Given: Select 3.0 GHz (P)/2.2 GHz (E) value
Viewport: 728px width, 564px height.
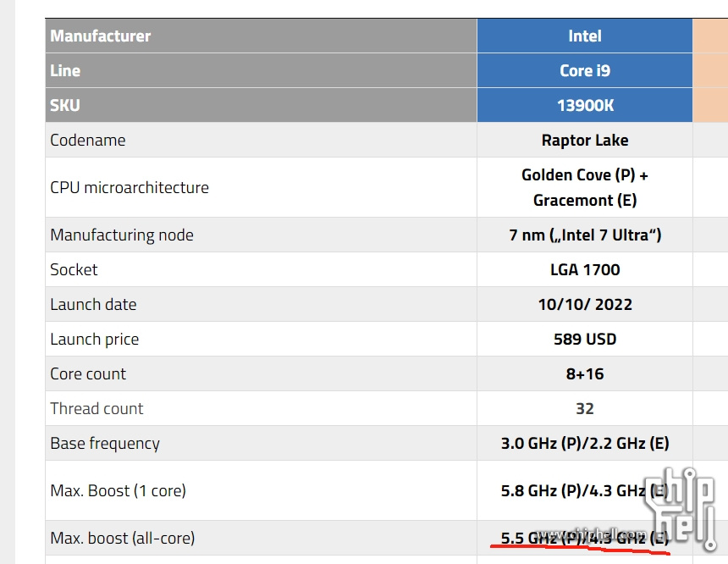Looking at the screenshot, I should coord(585,444).
